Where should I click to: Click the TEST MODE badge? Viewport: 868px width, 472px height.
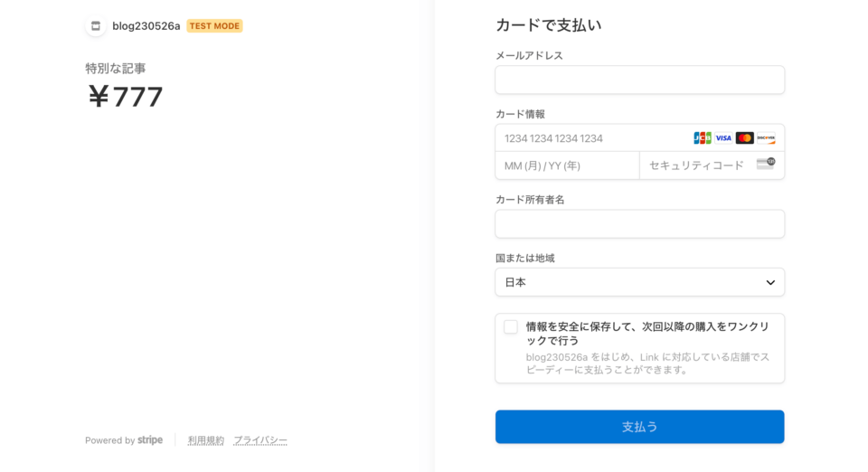[x=214, y=26]
